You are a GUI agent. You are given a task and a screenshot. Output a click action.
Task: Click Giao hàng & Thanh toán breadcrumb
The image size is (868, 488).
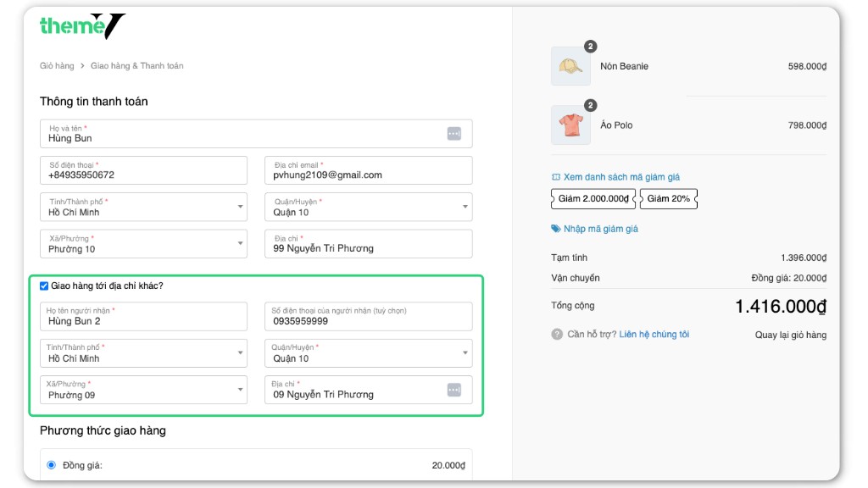point(136,66)
